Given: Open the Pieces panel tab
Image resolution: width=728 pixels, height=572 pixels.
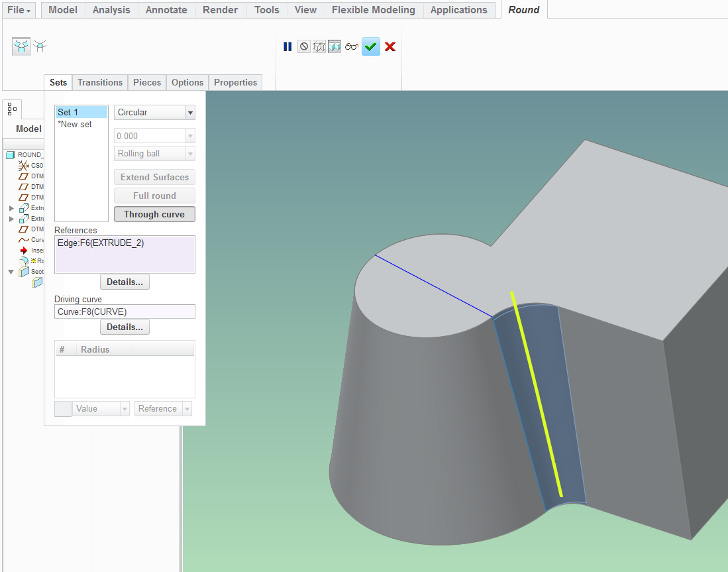Looking at the screenshot, I should pyautogui.click(x=146, y=82).
